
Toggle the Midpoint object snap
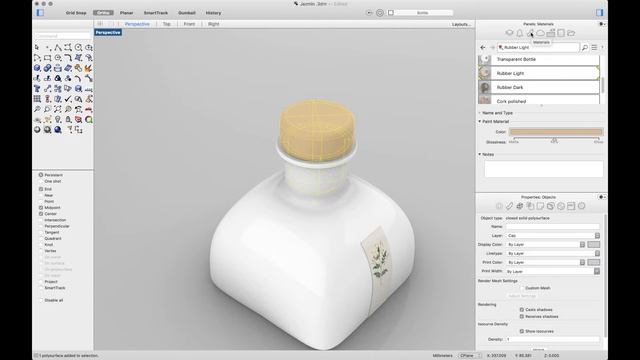[x=41, y=207]
